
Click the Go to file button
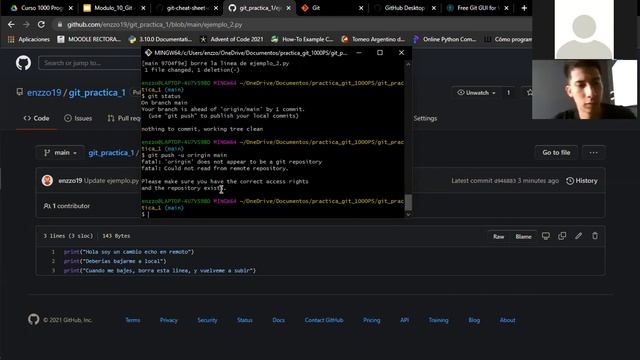556,153
